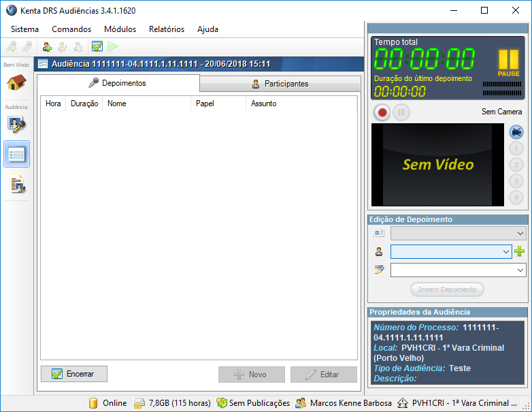Open the Sistema menu
This screenshot has width=532, height=412.
tap(24, 29)
